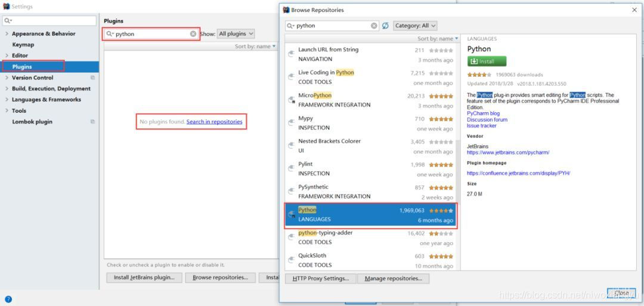This screenshot has height=306, width=644.
Task: Select the Launch URL from String row
Action: click(x=370, y=55)
